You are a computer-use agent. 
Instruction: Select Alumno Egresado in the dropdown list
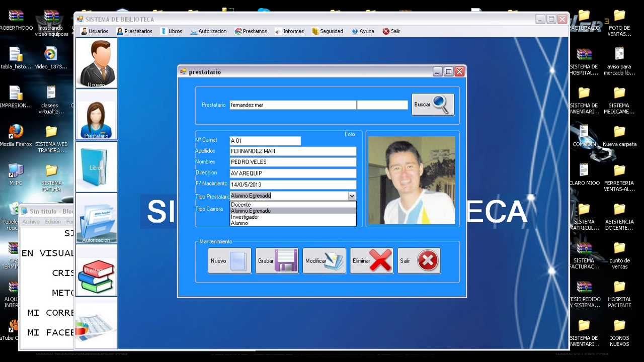coord(293,211)
